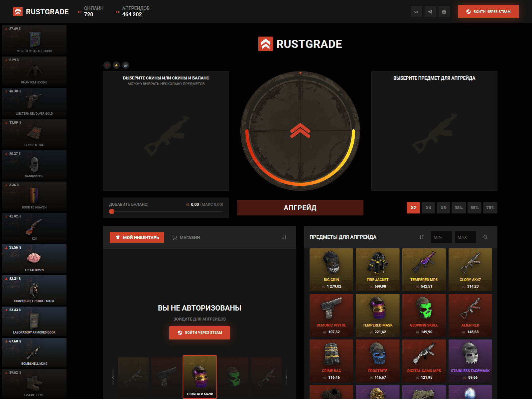The height and width of the screenshot is (399, 532).
Task: Open KOI feed item
Action: click(x=34, y=227)
